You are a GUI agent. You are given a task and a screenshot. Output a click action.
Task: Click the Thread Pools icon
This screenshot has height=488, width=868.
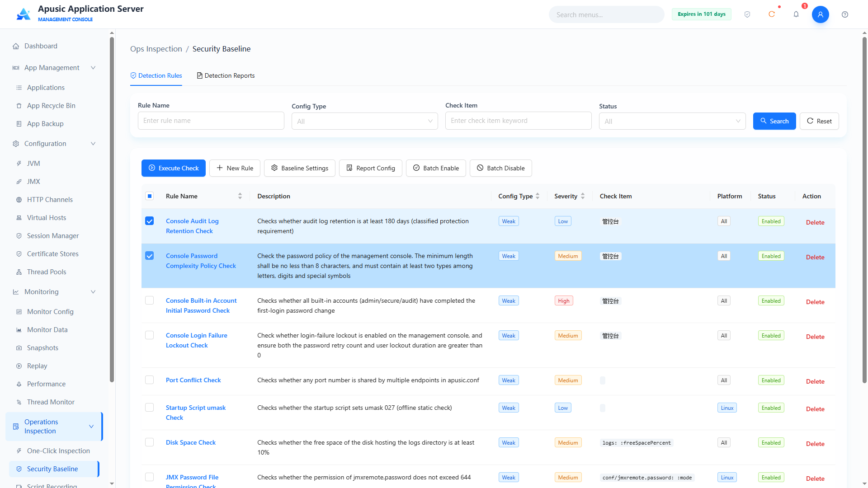(x=19, y=272)
